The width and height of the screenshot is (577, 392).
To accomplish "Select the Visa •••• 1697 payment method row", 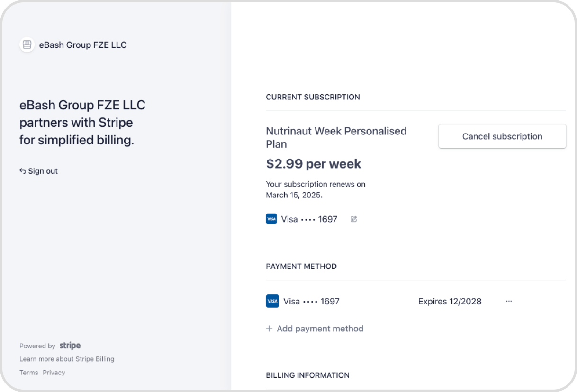I will (416, 301).
